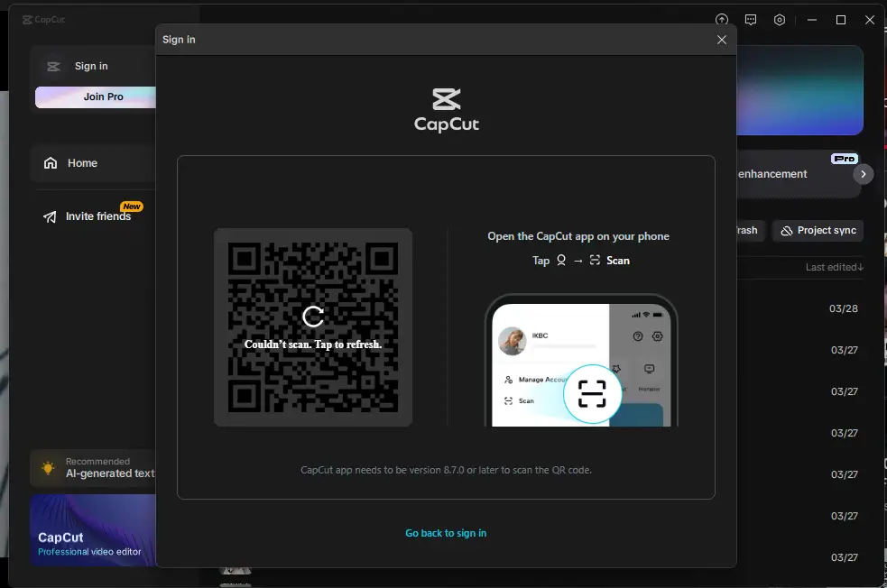
Task: Click the sidebar profile avatar icon
Action: coord(54,67)
